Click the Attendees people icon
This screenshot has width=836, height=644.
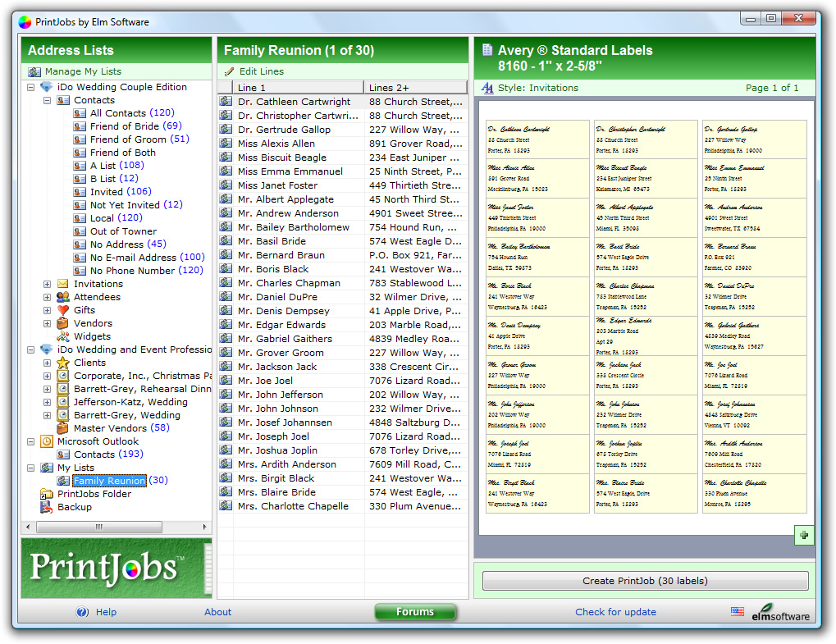tap(63, 297)
